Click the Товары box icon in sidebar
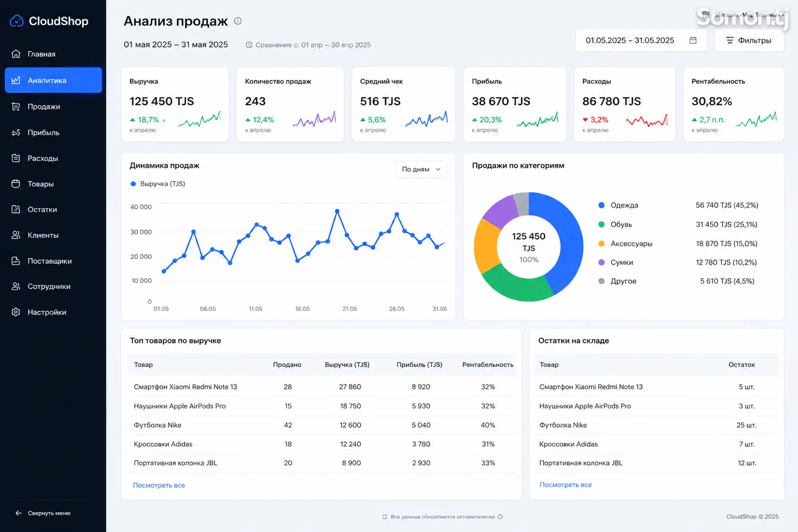This screenshot has height=532, width=798. coord(16,184)
